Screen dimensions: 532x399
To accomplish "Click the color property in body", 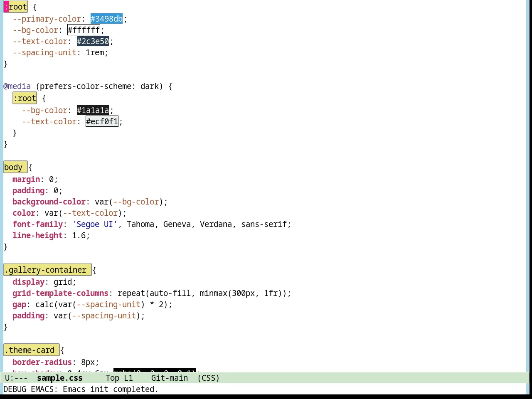I will click(24, 213).
